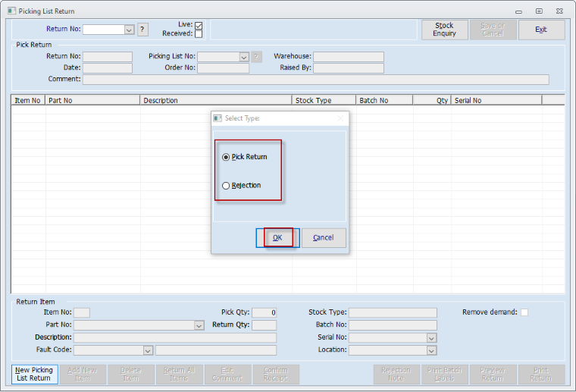The height and width of the screenshot is (392, 576).
Task: Open the Picking List No dropdown
Action: click(244, 57)
